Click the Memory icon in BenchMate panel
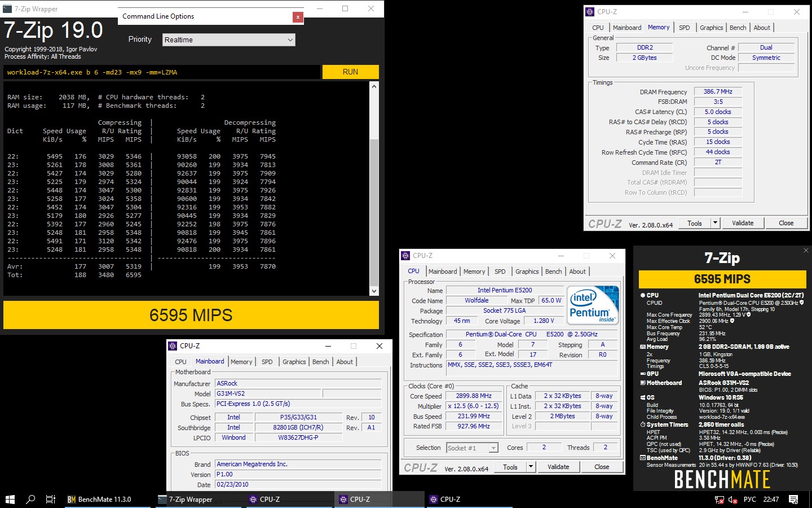The image size is (812, 508). [x=642, y=347]
